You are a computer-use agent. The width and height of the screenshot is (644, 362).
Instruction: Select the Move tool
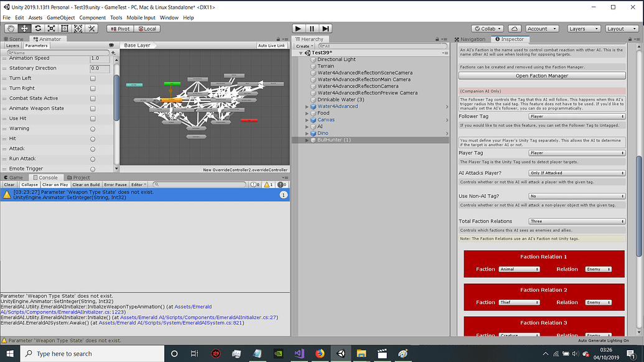pos(25,29)
